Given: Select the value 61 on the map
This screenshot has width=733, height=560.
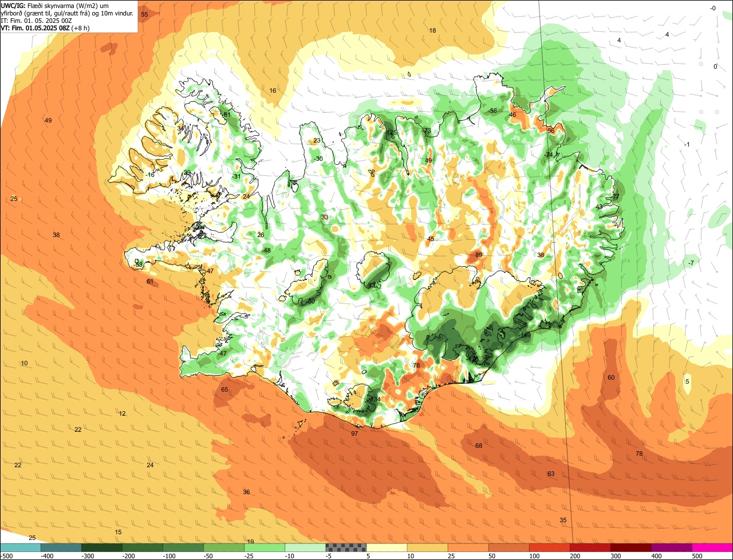Looking at the screenshot, I should pos(150,281).
